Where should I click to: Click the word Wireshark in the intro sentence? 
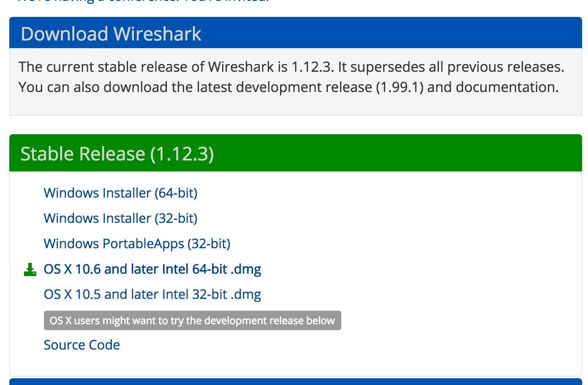241,67
